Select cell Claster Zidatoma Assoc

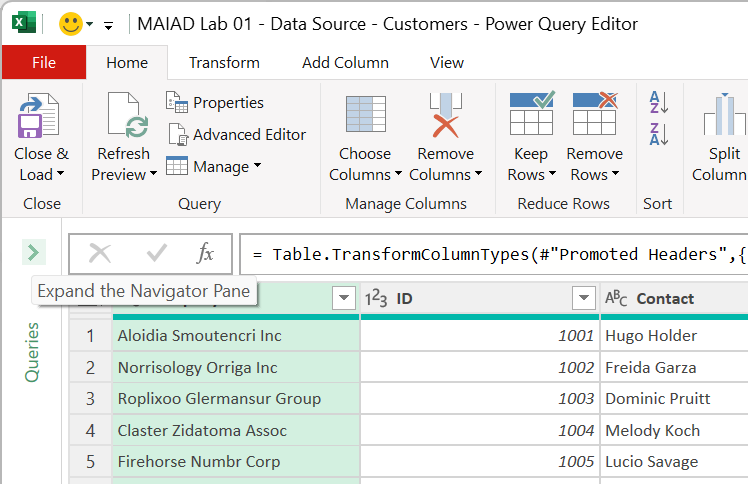click(x=236, y=431)
